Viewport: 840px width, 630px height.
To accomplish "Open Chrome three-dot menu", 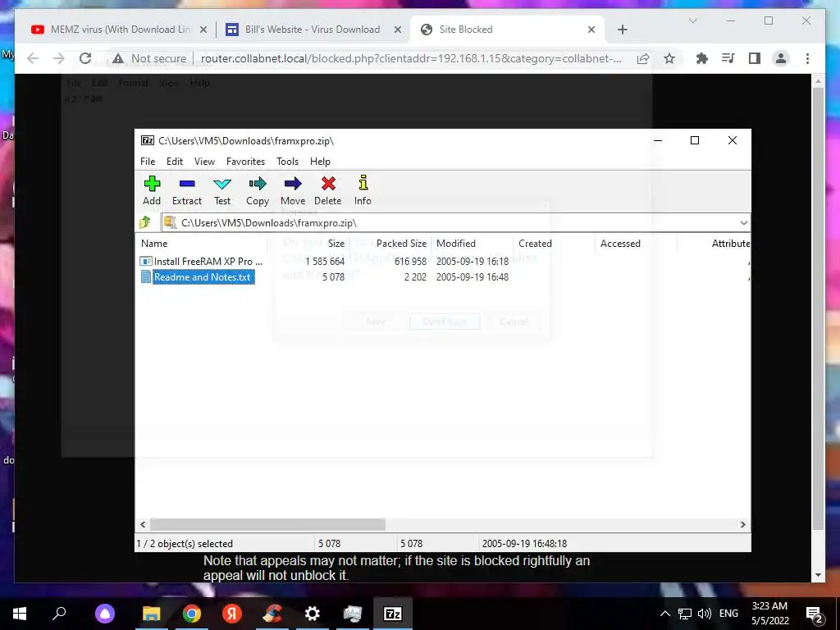I will coord(807,58).
